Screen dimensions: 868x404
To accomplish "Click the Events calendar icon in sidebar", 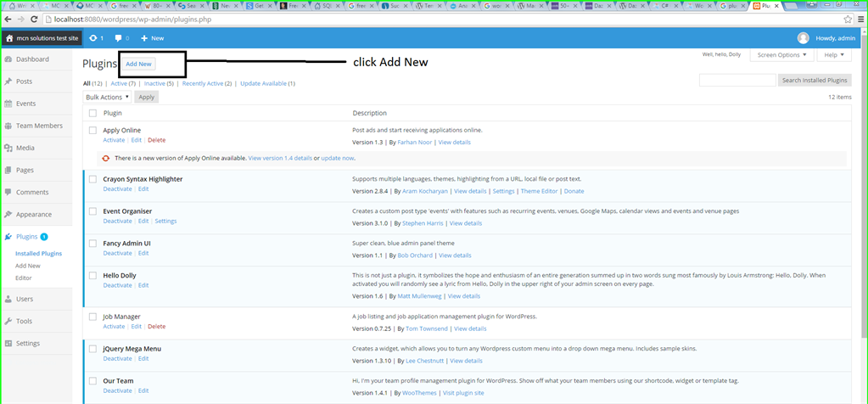I will point(8,104).
